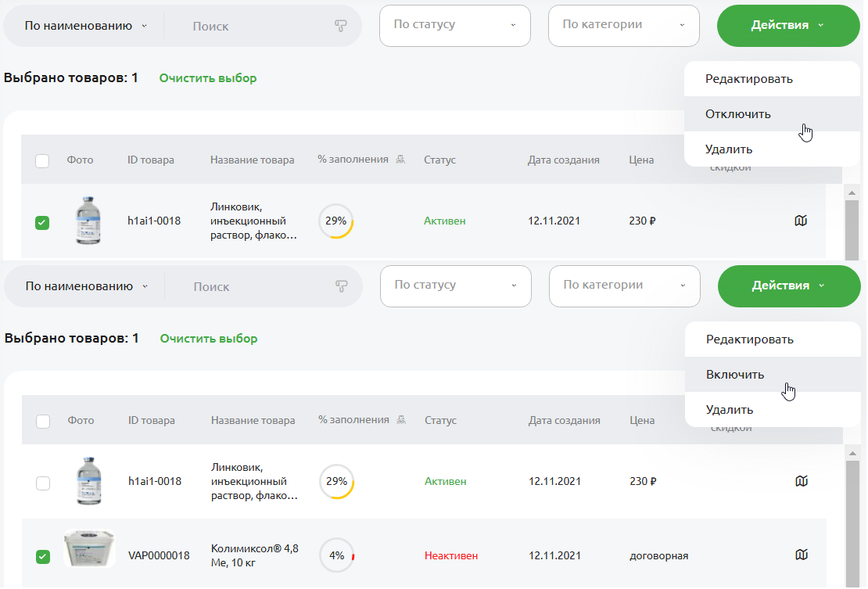The width and height of the screenshot is (868, 589).
Task: Open map icon in the checked h1ai1-0018 row
Action: pyautogui.click(x=801, y=221)
